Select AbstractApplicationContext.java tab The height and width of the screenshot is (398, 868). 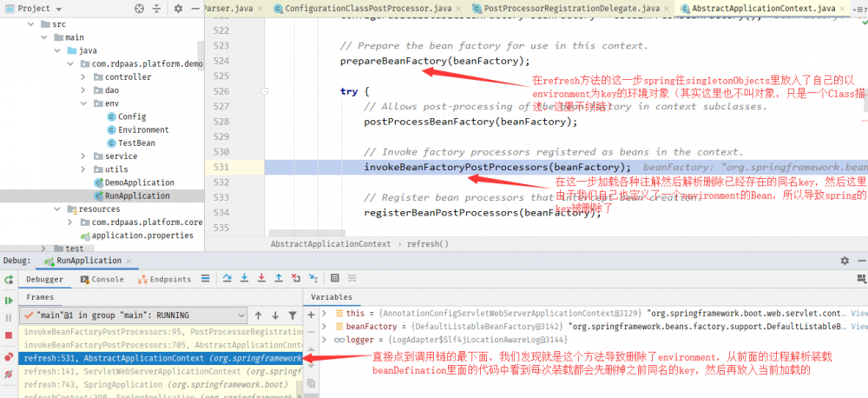click(764, 9)
